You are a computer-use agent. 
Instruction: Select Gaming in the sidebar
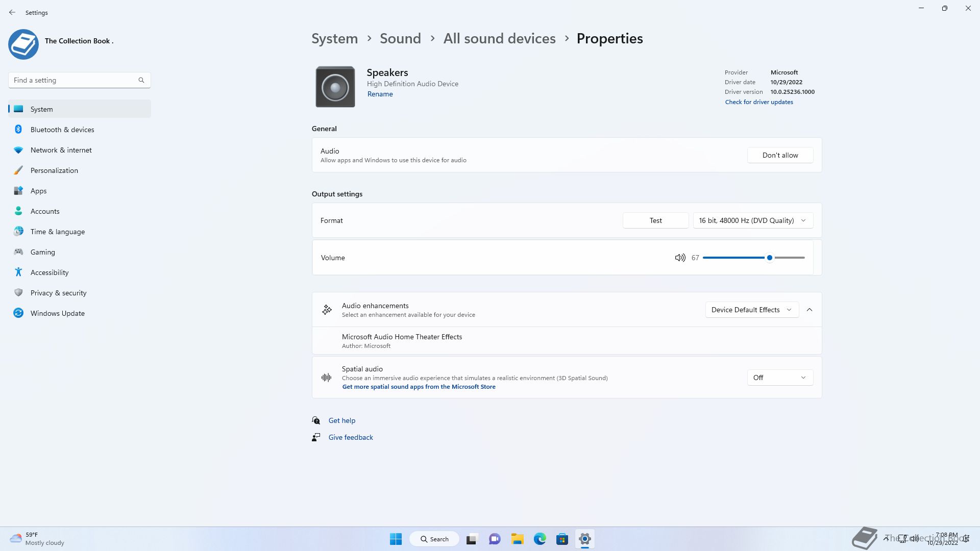[x=80, y=252]
